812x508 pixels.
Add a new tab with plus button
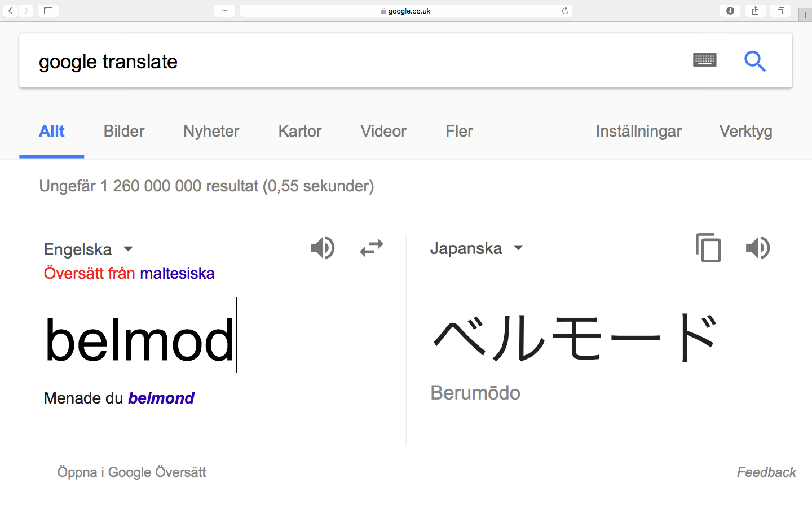pos(805,15)
